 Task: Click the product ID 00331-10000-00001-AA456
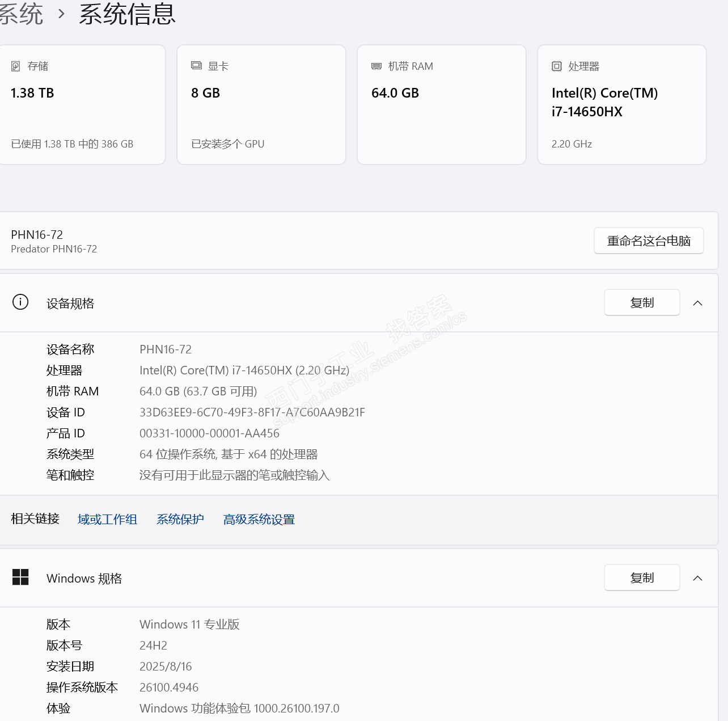(x=210, y=433)
